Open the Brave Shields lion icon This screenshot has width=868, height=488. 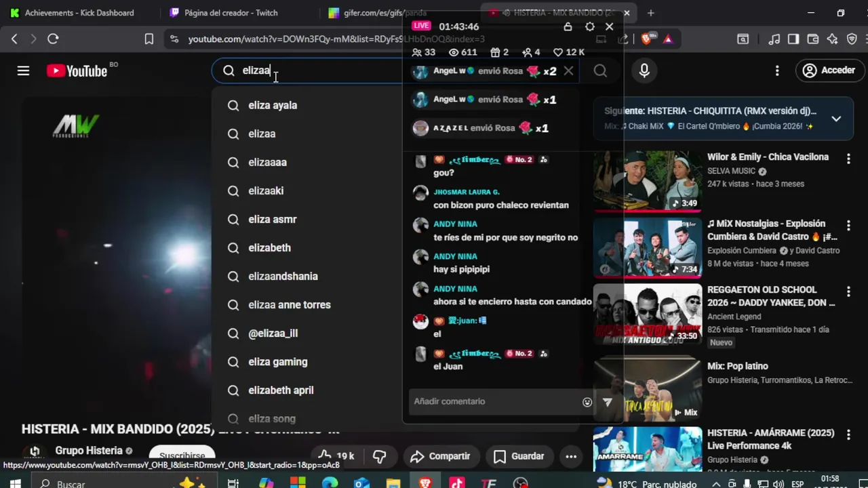coord(646,39)
